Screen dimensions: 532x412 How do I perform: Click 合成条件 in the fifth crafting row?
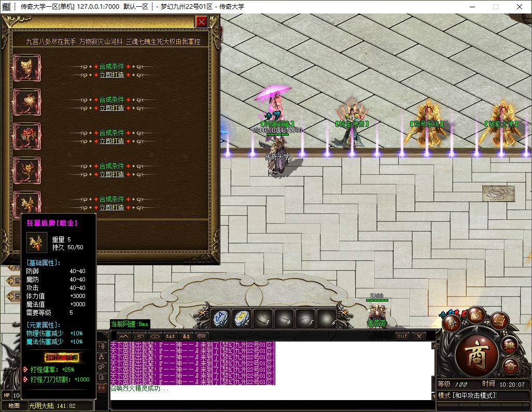(x=111, y=200)
